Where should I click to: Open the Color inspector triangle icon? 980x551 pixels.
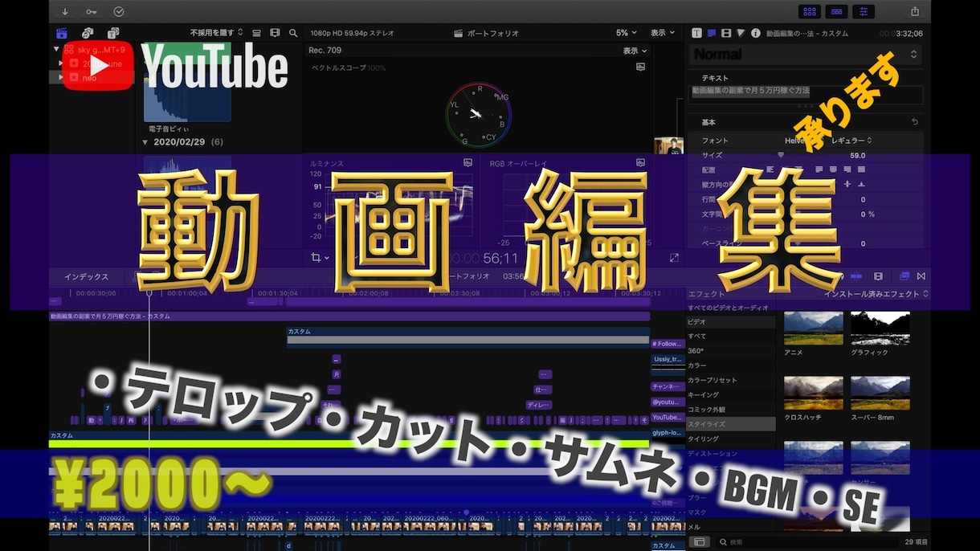pyautogui.click(x=741, y=33)
